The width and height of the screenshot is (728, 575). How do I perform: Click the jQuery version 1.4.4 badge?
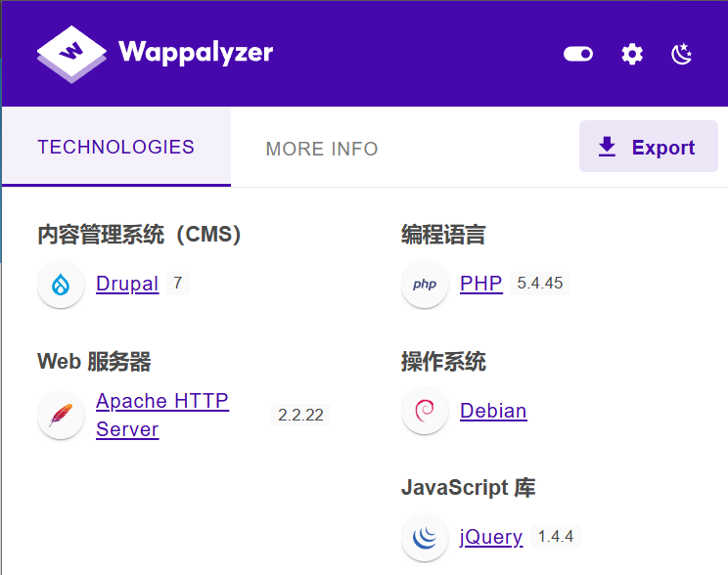tap(555, 537)
